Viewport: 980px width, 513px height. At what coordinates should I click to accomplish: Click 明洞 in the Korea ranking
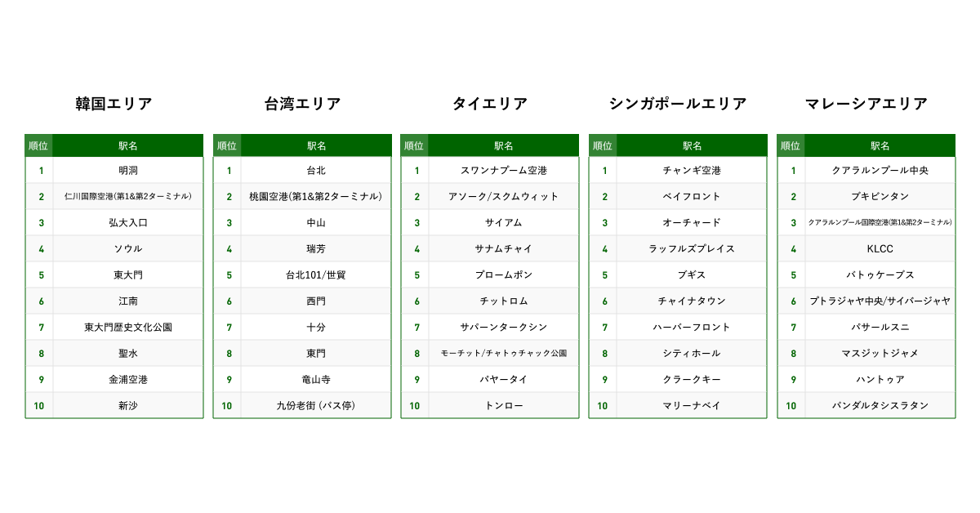click(128, 171)
